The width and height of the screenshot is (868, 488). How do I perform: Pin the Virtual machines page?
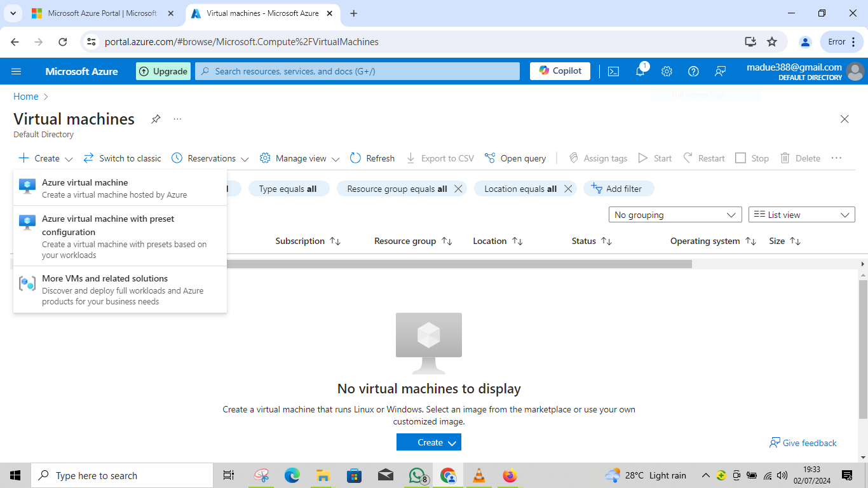point(156,119)
